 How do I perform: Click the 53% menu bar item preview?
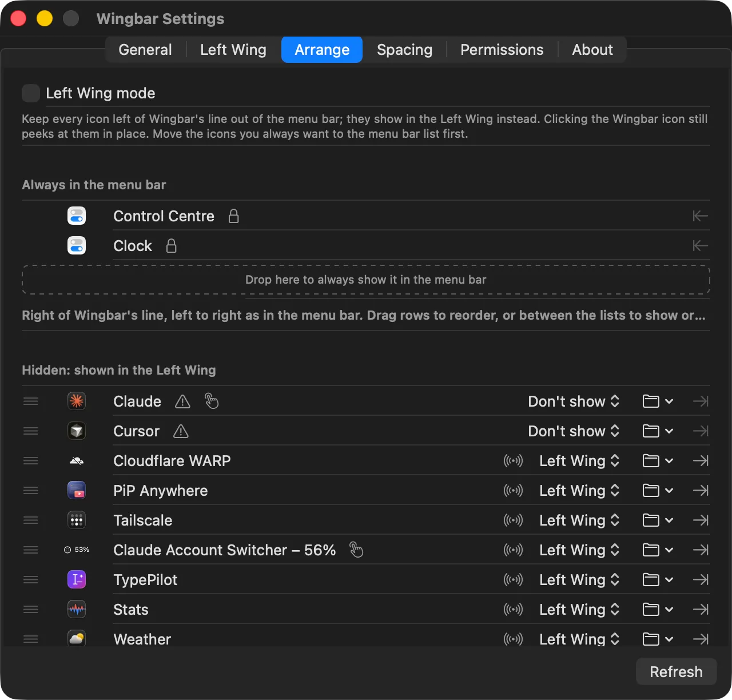pos(77,550)
